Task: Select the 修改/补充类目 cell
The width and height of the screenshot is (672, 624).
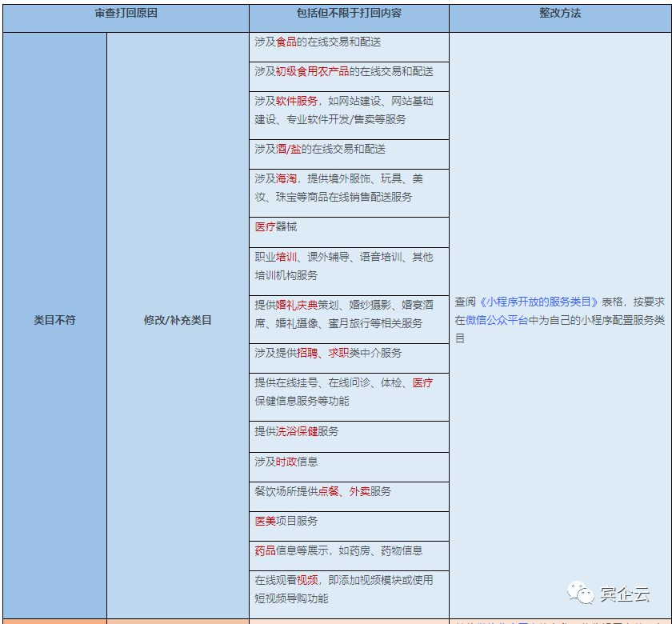Action: tap(178, 325)
